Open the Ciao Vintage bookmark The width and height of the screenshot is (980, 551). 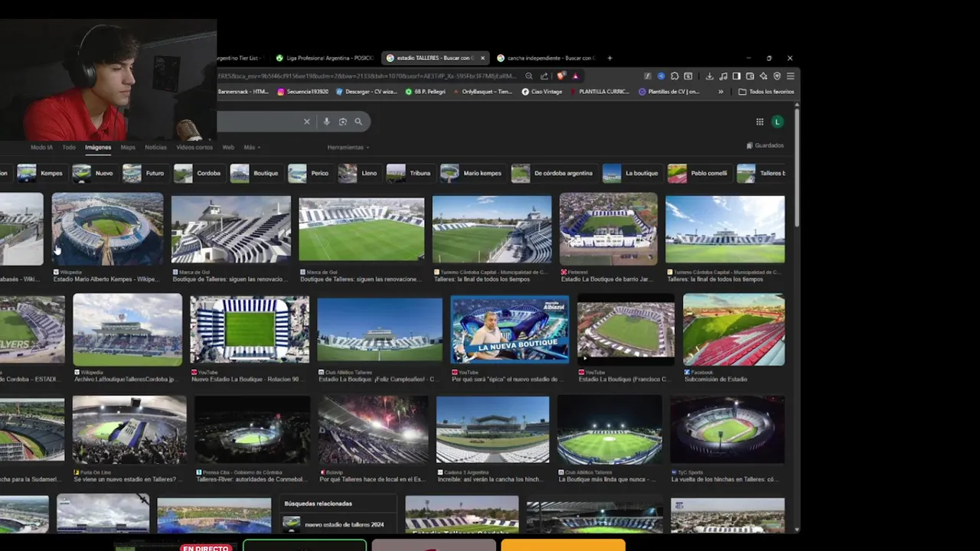coord(542,92)
